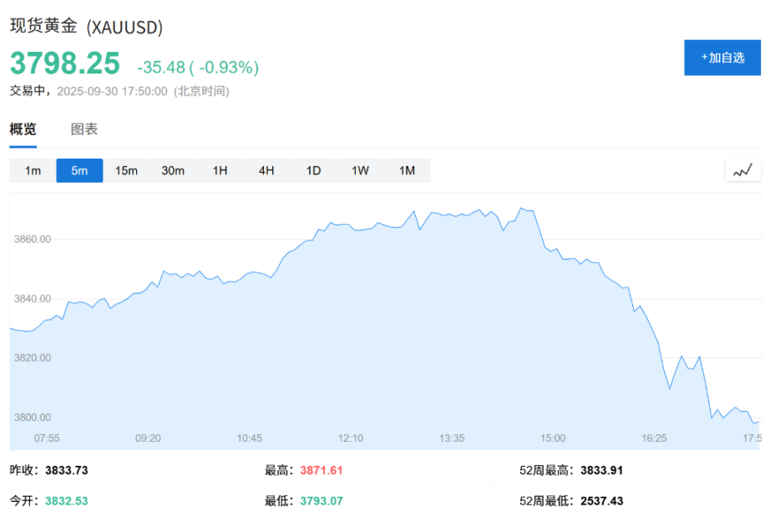The height and width of the screenshot is (532, 770).
Task: Switch to the 30m interval
Action: pyautogui.click(x=172, y=170)
